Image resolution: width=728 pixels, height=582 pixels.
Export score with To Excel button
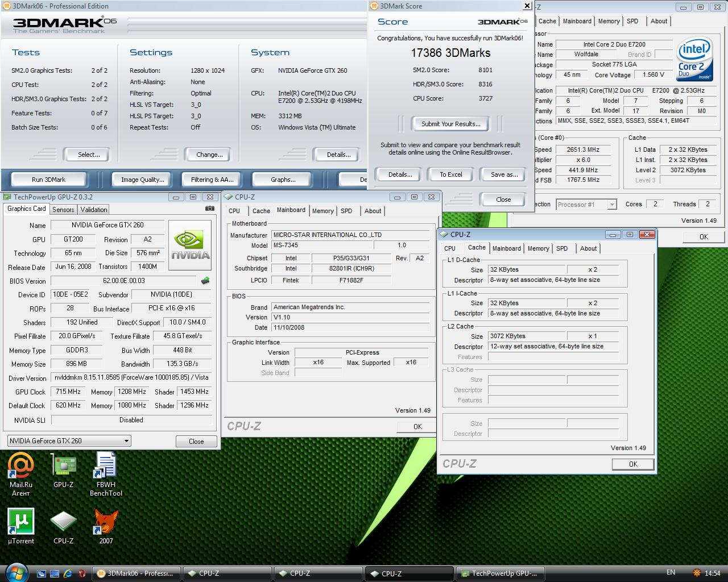click(451, 174)
